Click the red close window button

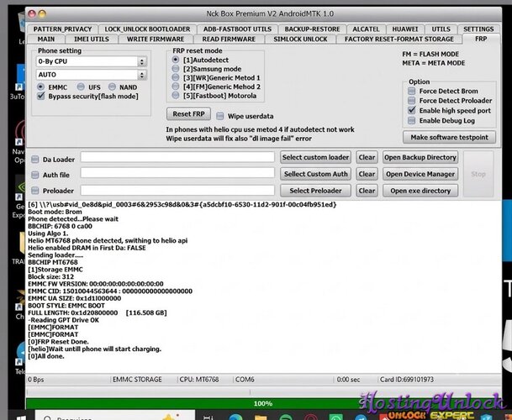point(32,13)
